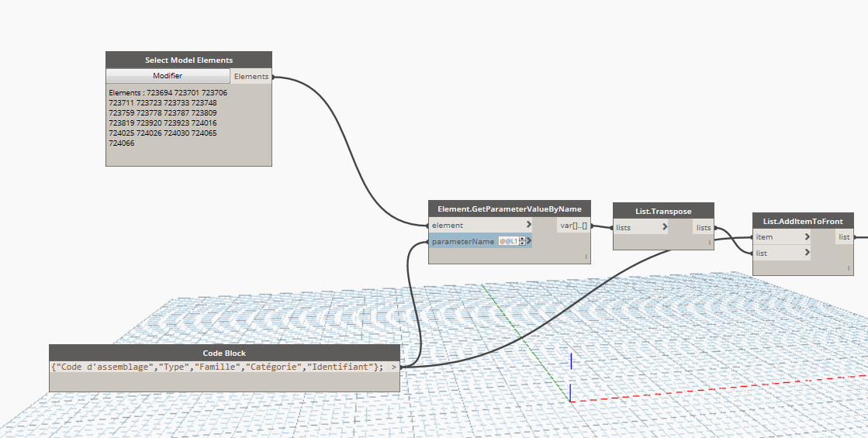Viewport: 868px width, 438px height.
Task: Click the Elements output port
Action: coord(251,76)
